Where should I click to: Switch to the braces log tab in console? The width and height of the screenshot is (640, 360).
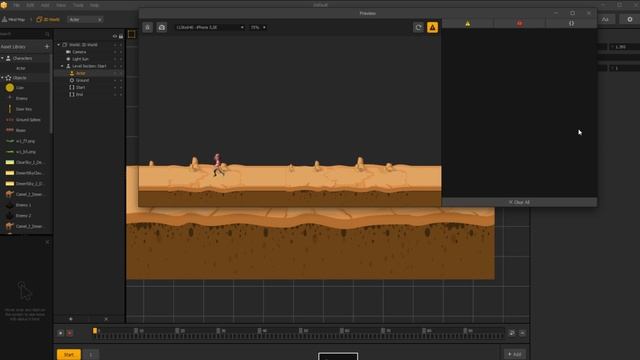coord(571,24)
